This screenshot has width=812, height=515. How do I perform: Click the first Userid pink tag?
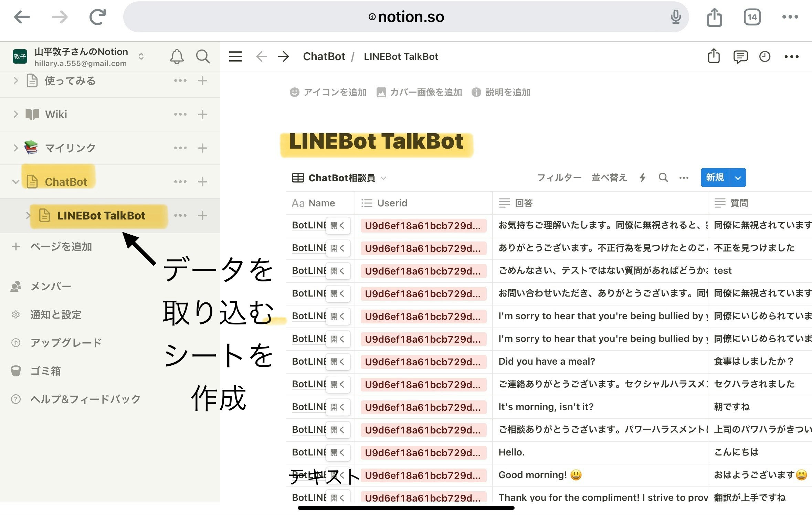click(x=423, y=226)
